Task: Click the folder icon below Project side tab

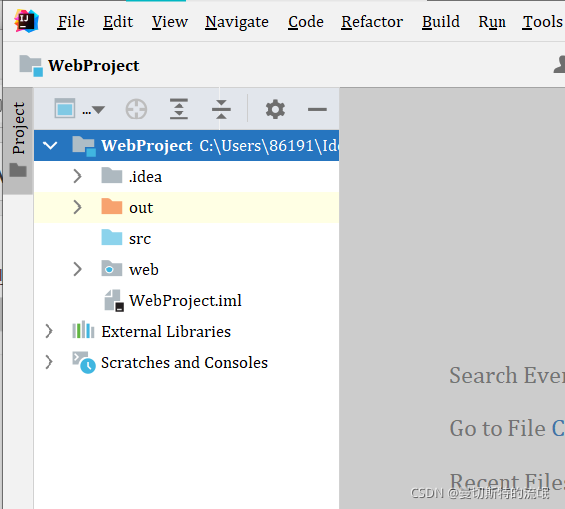Action: 18,170
